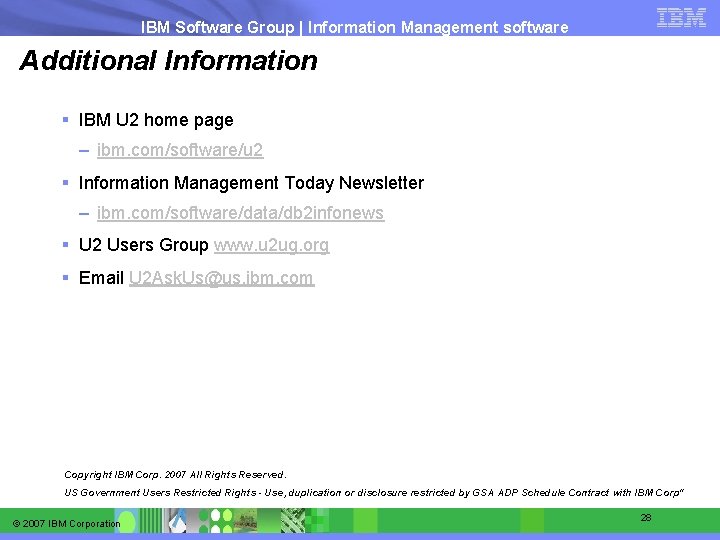
Task: Click the 'US Government Users Restricted Rights' line
Action: click(374, 493)
